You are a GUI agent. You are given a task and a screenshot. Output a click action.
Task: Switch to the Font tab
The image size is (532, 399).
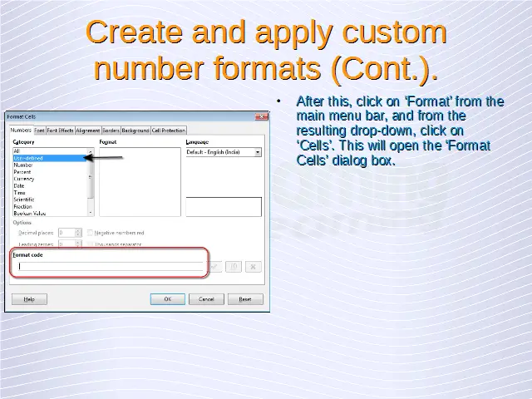click(x=39, y=131)
